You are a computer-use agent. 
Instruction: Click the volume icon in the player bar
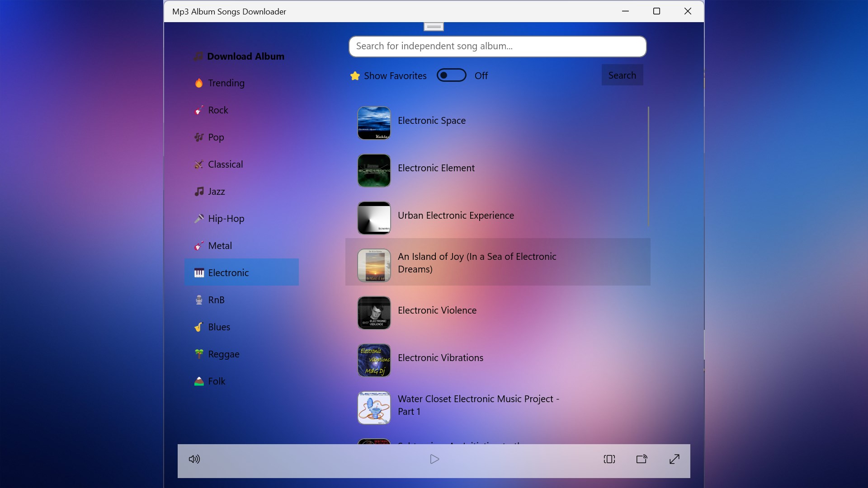coord(194,459)
